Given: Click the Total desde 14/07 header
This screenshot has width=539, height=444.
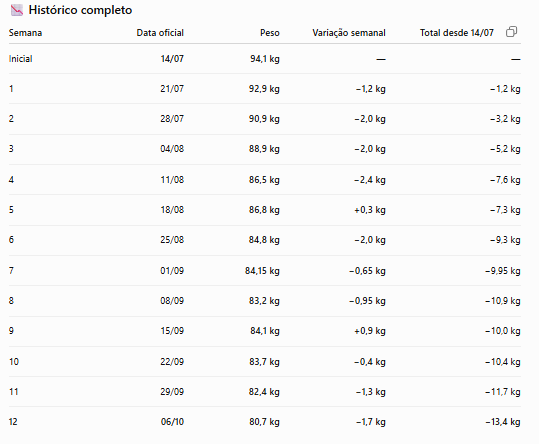Looking at the screenshot, I should click(456, 33).
